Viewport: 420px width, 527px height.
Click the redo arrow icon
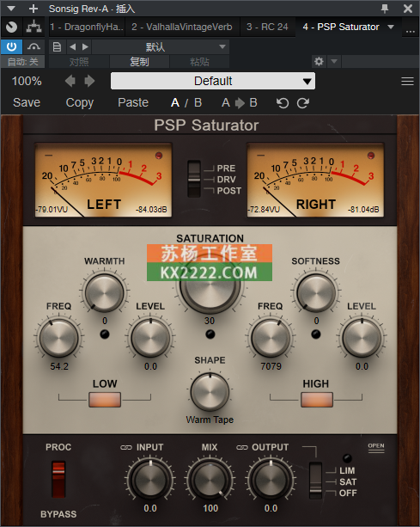point(303,103)
